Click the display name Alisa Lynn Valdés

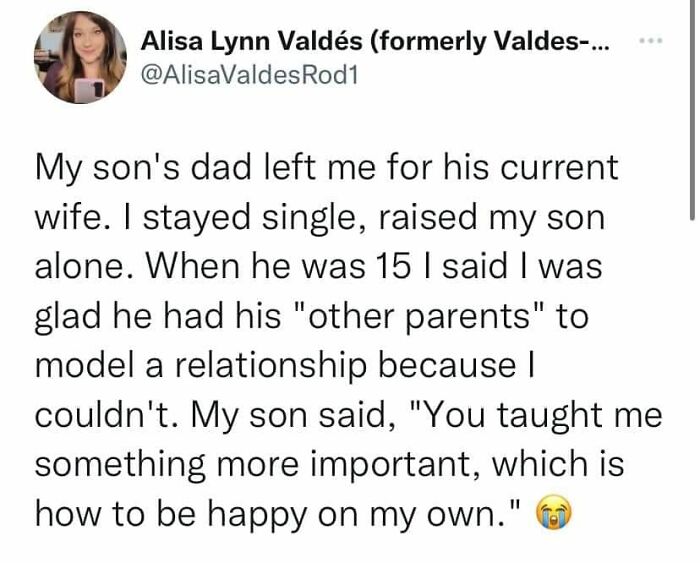click(x=252, y=43)
